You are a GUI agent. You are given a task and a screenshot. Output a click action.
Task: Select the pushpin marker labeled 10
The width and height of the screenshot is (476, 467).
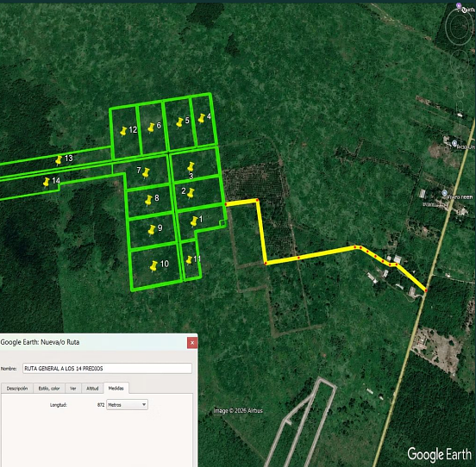153,266
